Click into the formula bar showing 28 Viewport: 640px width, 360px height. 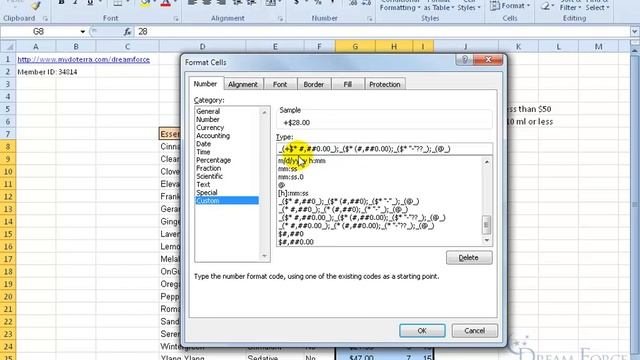point(382,32)
